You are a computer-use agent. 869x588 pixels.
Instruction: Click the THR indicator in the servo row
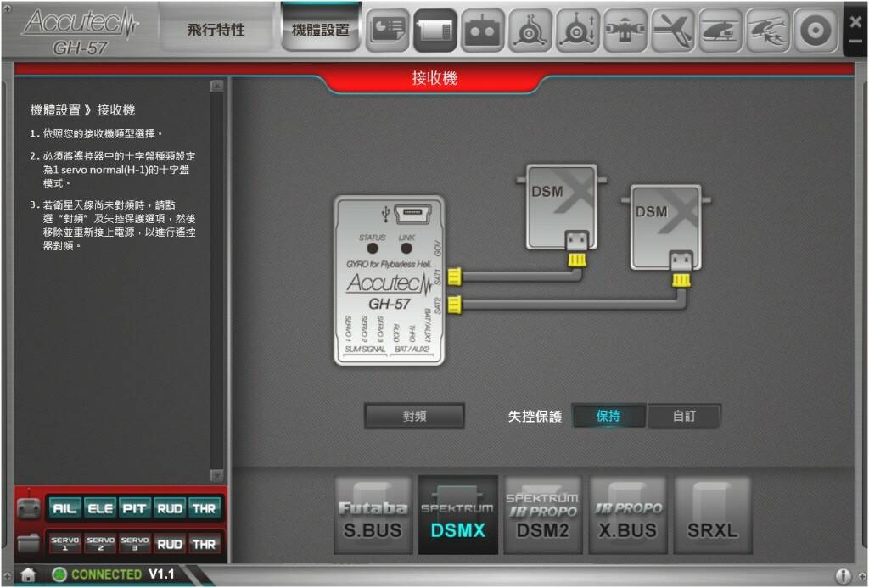(204, 544)
